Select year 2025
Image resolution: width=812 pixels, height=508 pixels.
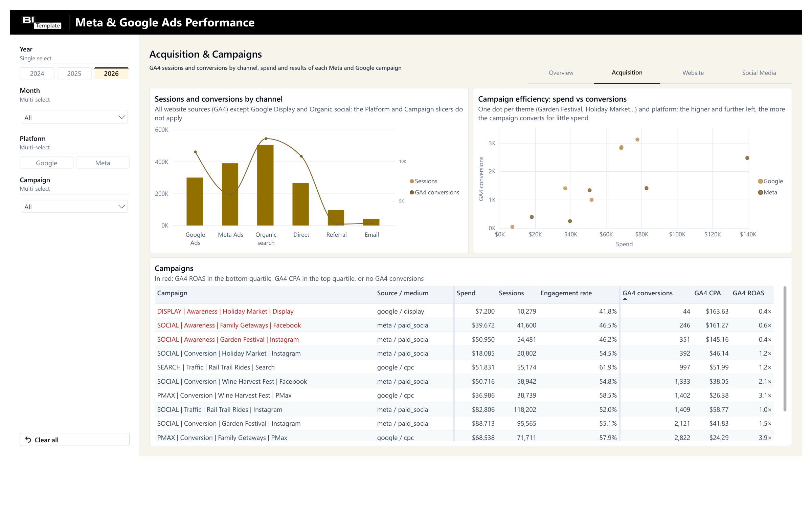coord(74,73)
